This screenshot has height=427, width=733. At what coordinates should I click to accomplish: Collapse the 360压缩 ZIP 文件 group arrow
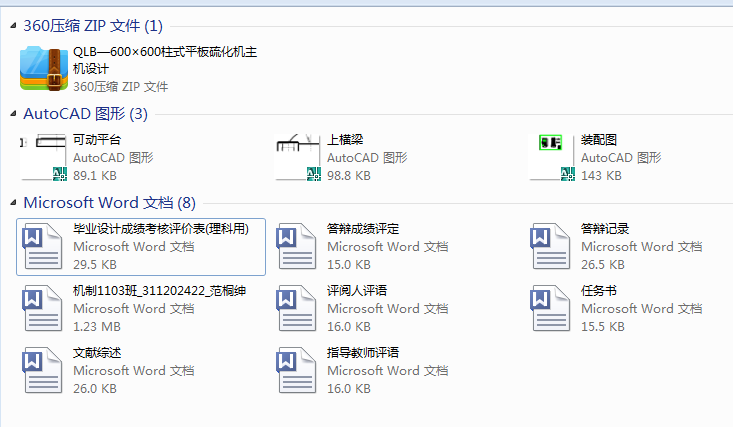(x=14, y=26)
